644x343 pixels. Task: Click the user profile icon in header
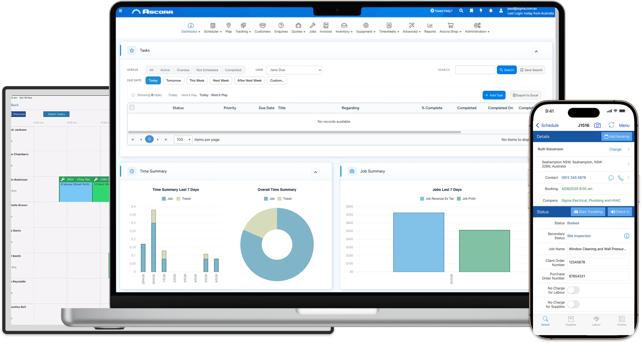pos(501,11)
